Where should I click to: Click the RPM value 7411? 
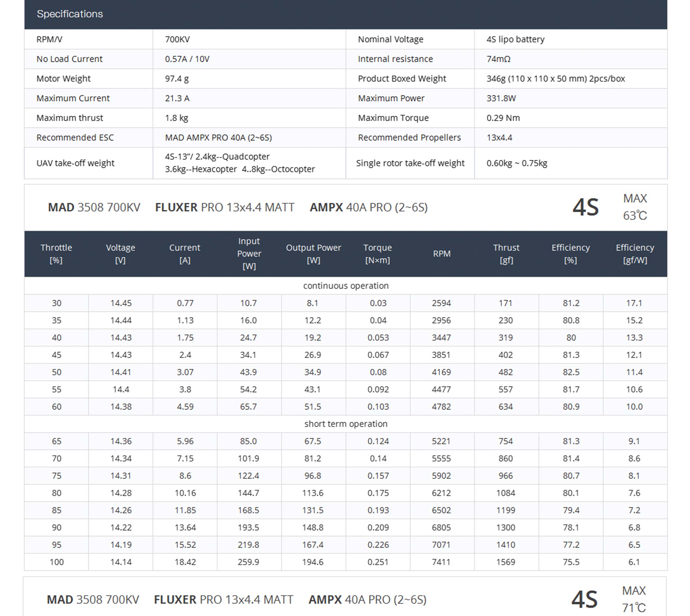pos(441,562)
